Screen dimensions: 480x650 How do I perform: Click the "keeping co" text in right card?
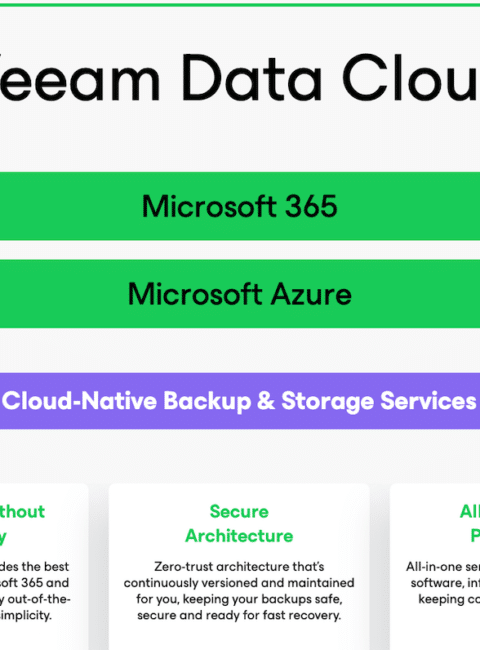(449, 599)
